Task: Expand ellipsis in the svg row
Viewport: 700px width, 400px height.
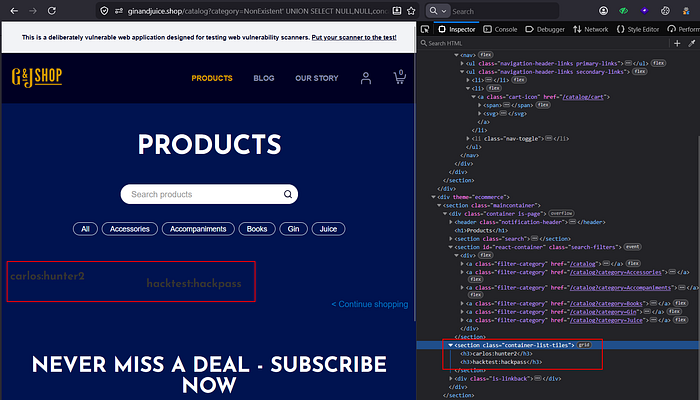Action: pos(504,113)
